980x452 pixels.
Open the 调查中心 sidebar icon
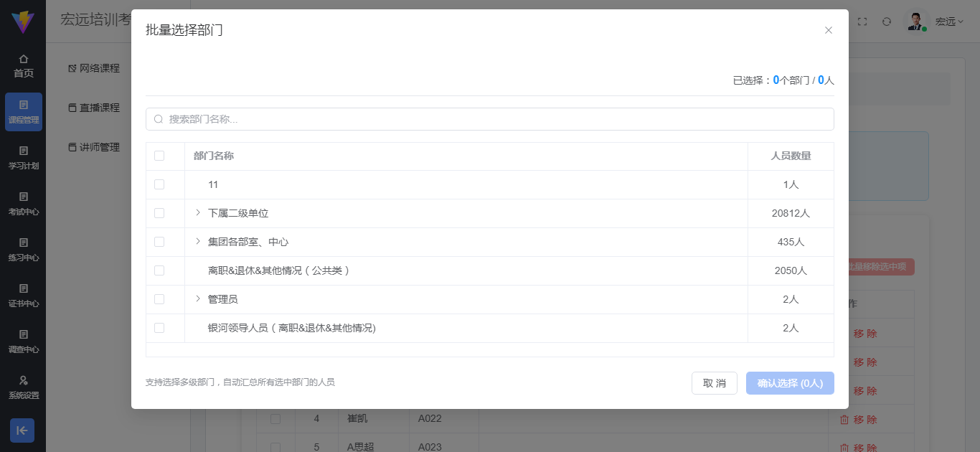pyautogui.click(x=23, y=341)
